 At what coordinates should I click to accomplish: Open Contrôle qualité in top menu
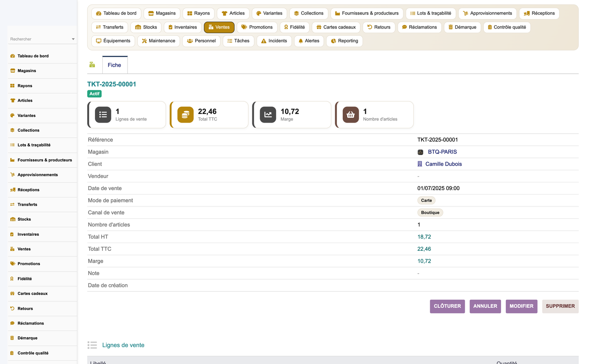(x=507, y=27)
